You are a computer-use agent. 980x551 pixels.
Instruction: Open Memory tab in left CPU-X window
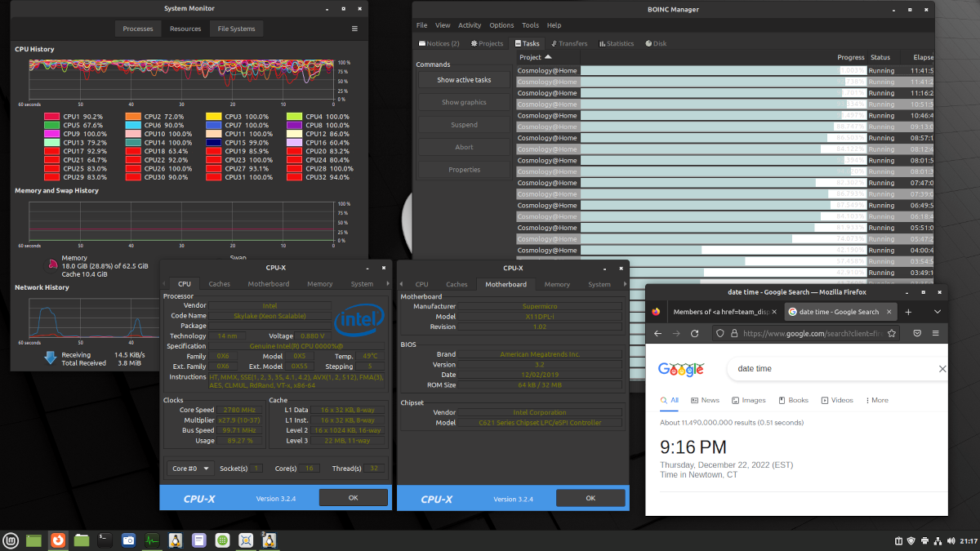[x=320, y=284]
